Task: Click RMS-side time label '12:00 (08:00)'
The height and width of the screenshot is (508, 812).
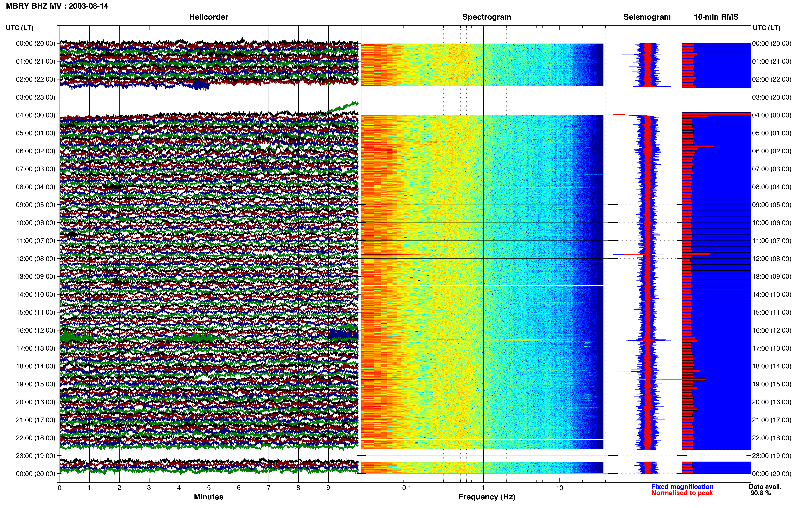Action: pos(772,259)
